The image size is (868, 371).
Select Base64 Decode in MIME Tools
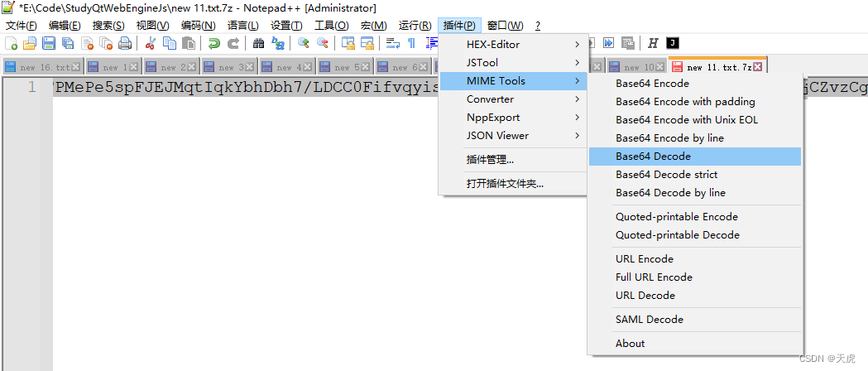pyautogui.click(x=695, y=157)
